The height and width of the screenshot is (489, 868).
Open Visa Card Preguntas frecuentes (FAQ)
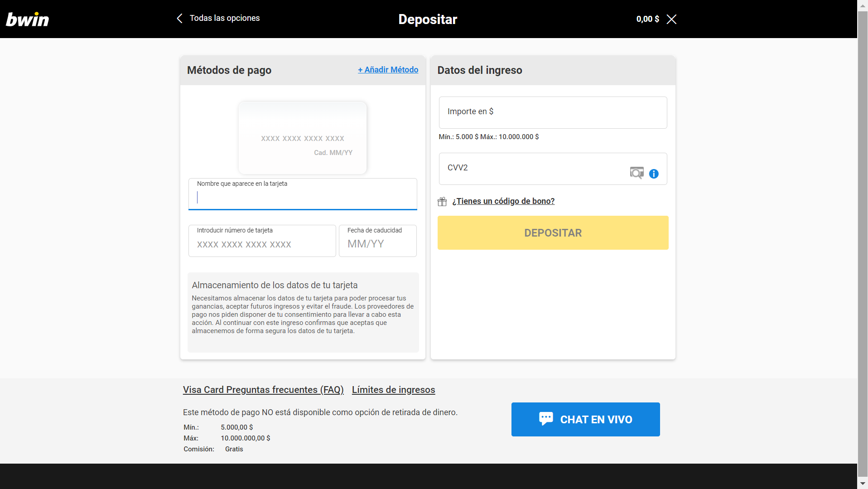click(263, 390)
